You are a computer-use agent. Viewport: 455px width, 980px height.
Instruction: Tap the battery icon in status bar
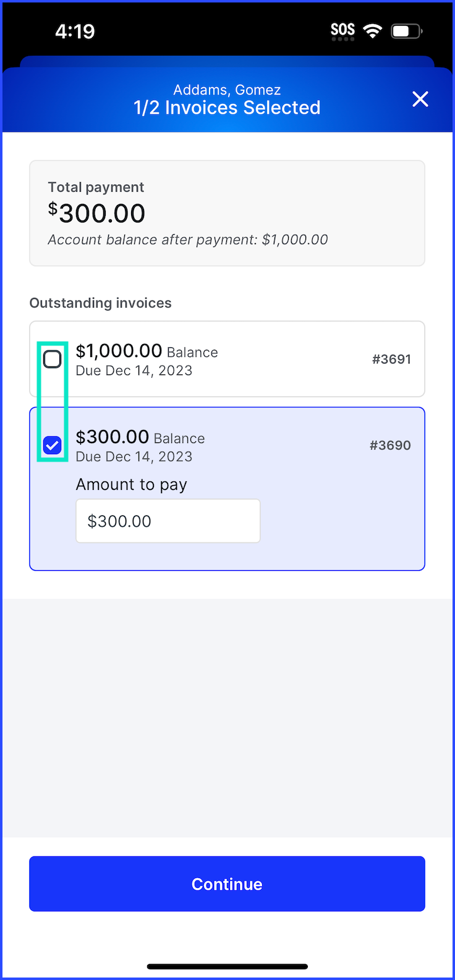406,31
